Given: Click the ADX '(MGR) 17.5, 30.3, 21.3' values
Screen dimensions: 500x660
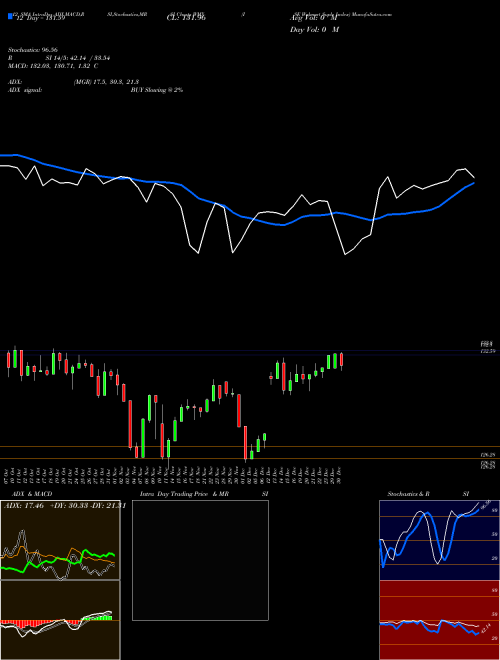Looking at the screenshot, I should 106,82.
